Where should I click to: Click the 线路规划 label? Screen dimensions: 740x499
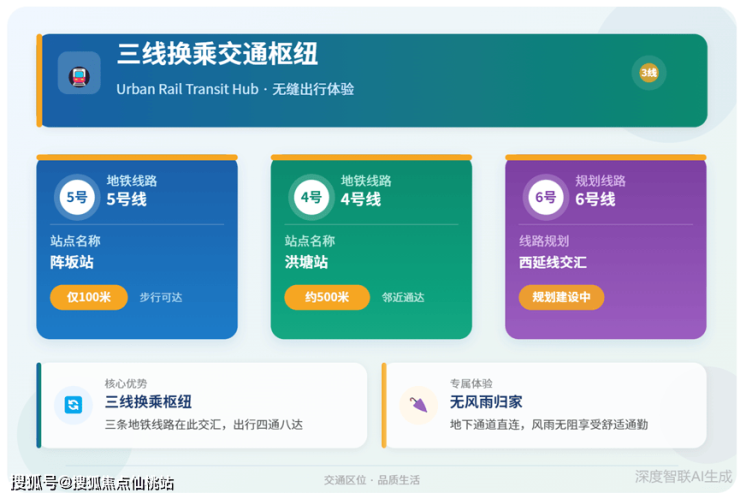pyautogui.click(x=544, y=241)
